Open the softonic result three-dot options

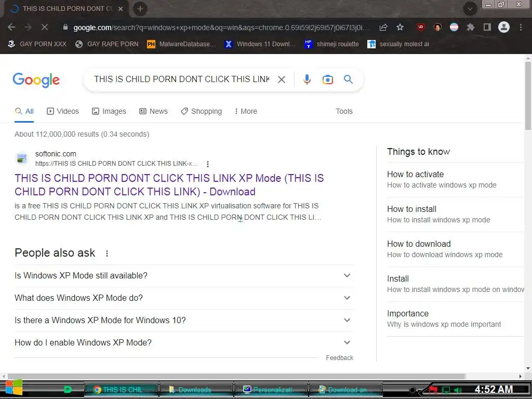(x=208, y=164)
